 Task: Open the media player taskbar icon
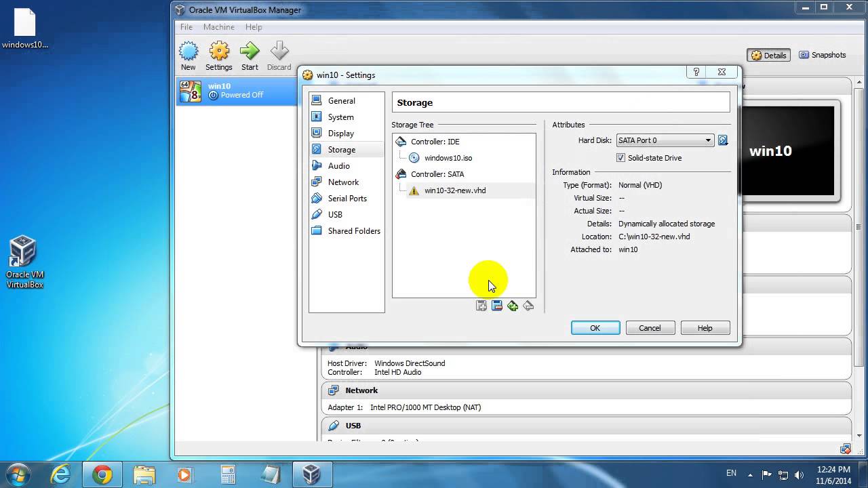click(x=185, y=474)
